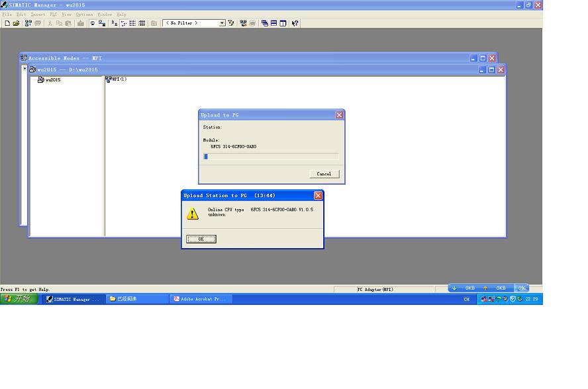This screenshot has height=389, width=588.
Task: Open the View menu
Action: 66,15
